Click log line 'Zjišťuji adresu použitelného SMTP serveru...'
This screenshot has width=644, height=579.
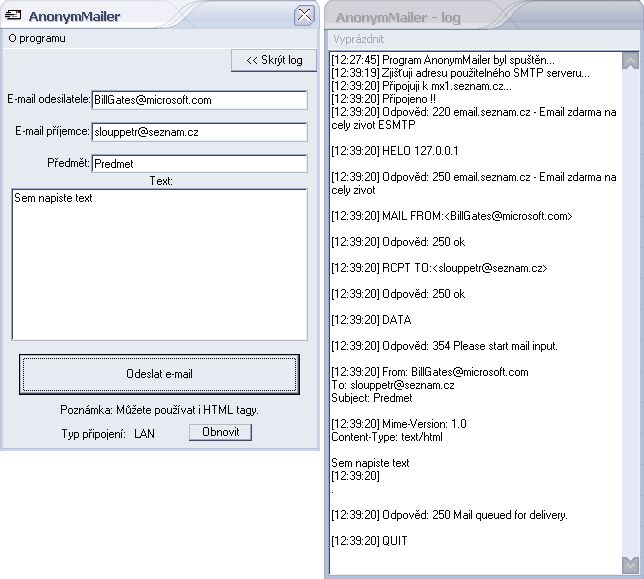pyautogui.click(x=460, y=73)
